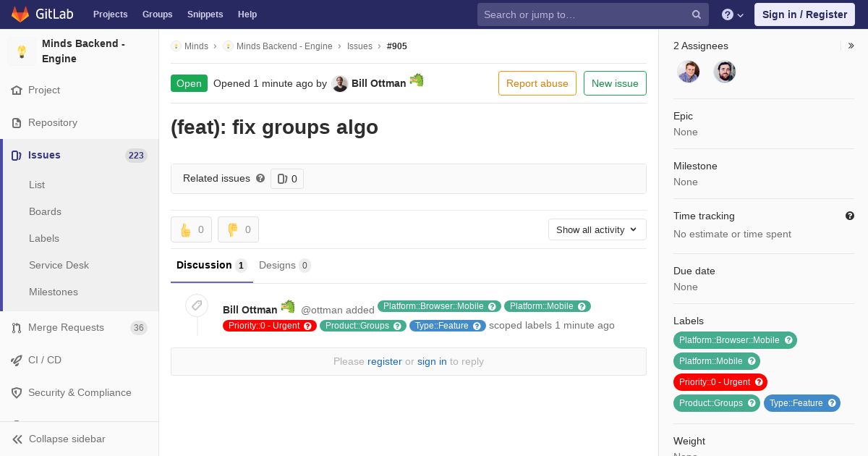Click the Minds Backend project avatar
868x456 pixels.
pyautogui.click(x=22, y=51)
